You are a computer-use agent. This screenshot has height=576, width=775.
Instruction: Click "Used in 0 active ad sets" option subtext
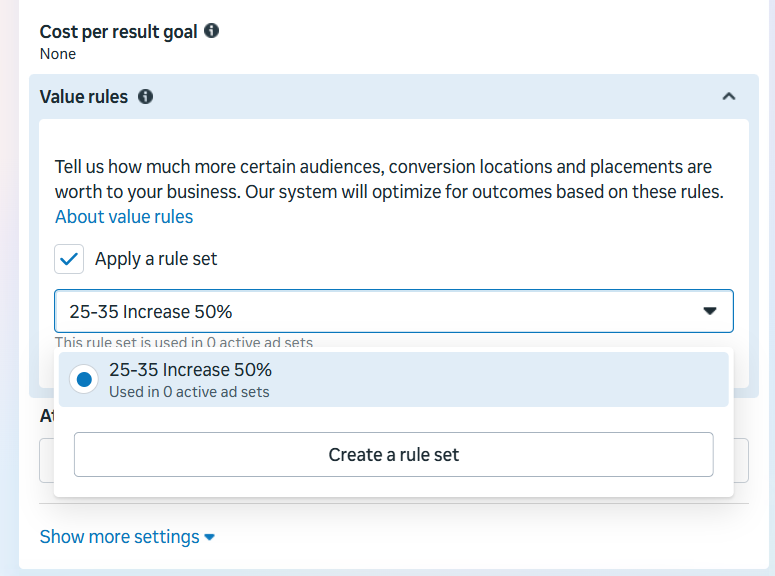(189, 392)
